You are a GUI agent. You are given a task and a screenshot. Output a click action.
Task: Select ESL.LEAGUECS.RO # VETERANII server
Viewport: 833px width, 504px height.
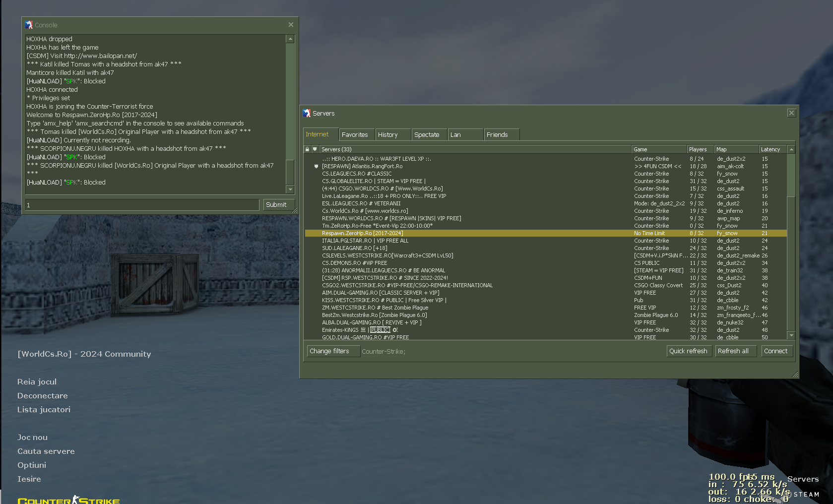pos(546,203)
